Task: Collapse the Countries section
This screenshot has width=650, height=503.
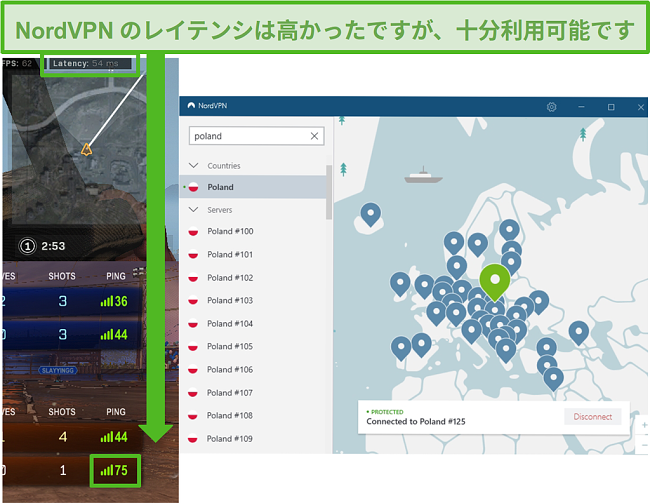Action: (193, 165)
